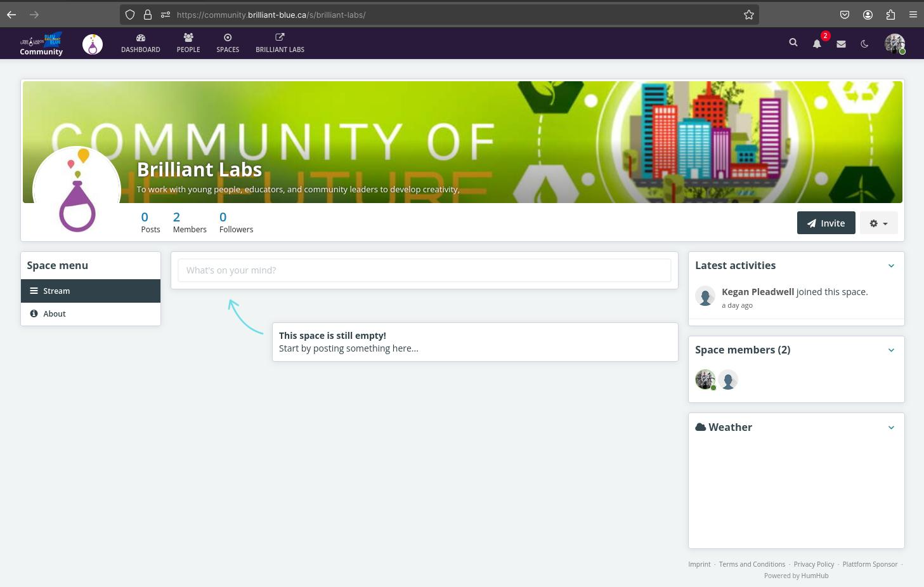Open the user account avatar menu

pyautogui.click(x=895, y=44)
